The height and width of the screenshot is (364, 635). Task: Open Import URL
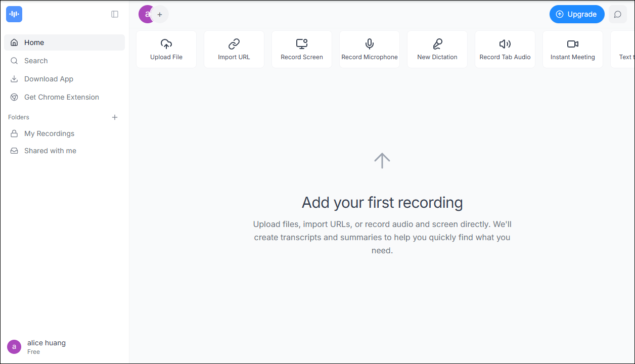tap(234, 49)
